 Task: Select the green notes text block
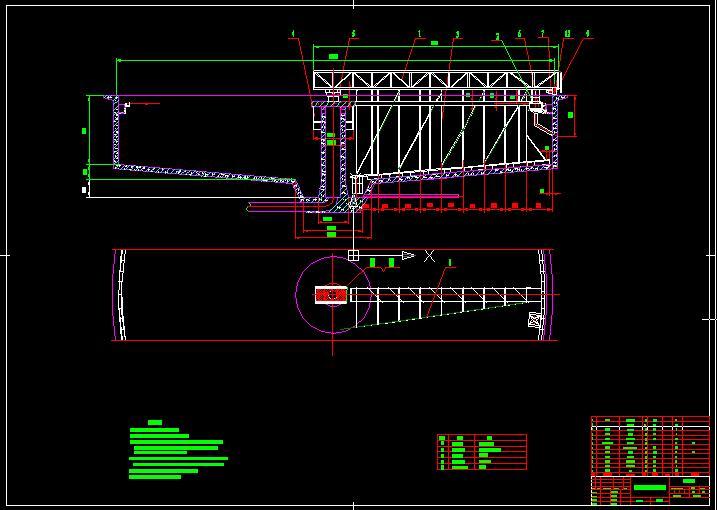[x=178, y=450]
